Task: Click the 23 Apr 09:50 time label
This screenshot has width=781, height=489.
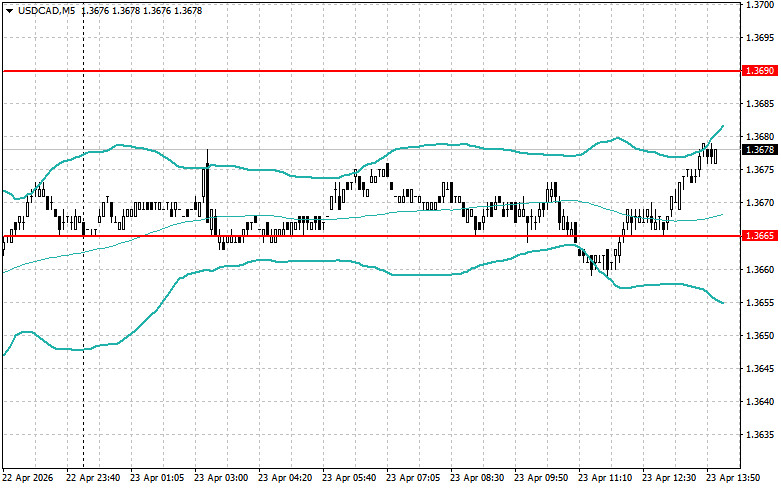Action: pos(541,478)
